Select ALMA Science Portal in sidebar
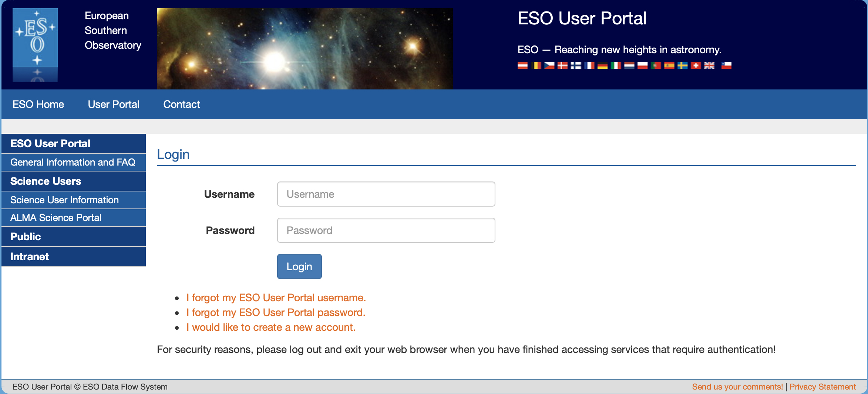The image size is (868, 394). tap(56, 218)
